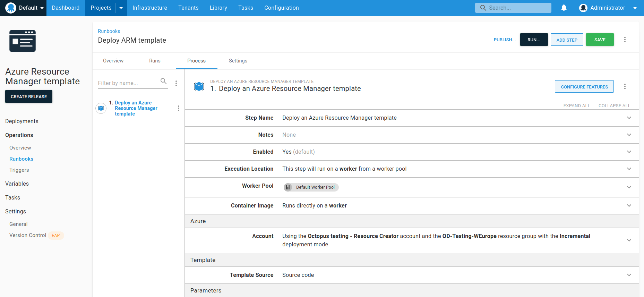Viewport: 644px width, 297px height.
Task: Expand the Step Name section
Action: [x=412, y=118]
